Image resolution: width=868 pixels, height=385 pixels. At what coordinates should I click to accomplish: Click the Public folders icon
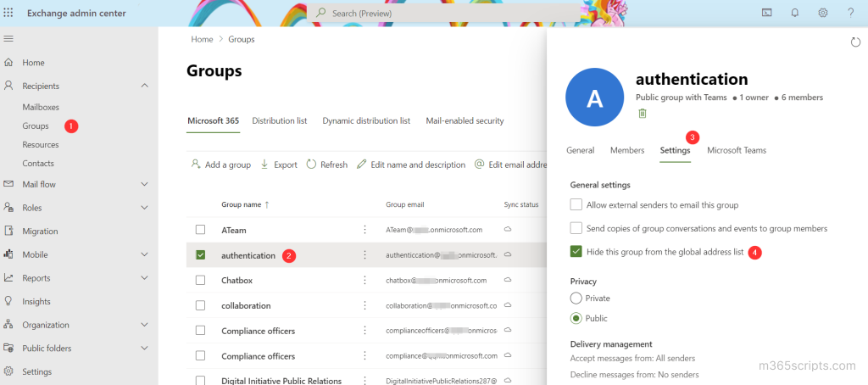pos(8,348)
